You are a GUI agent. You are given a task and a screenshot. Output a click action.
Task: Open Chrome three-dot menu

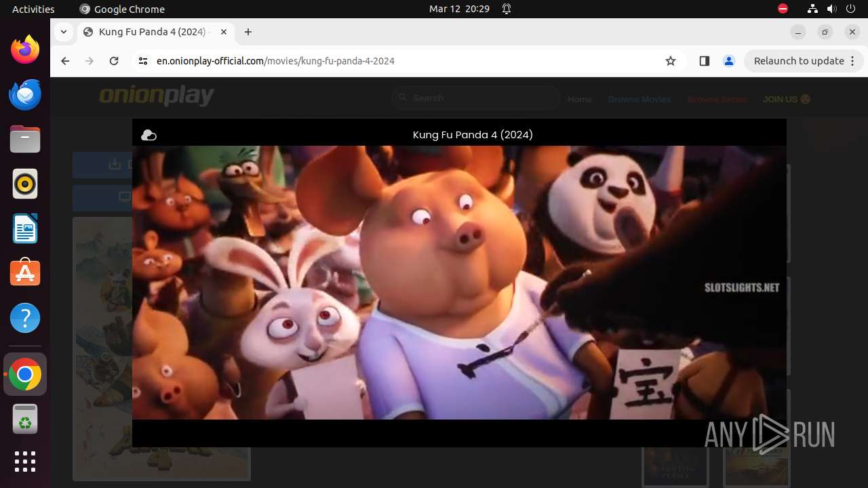[853, 61]
